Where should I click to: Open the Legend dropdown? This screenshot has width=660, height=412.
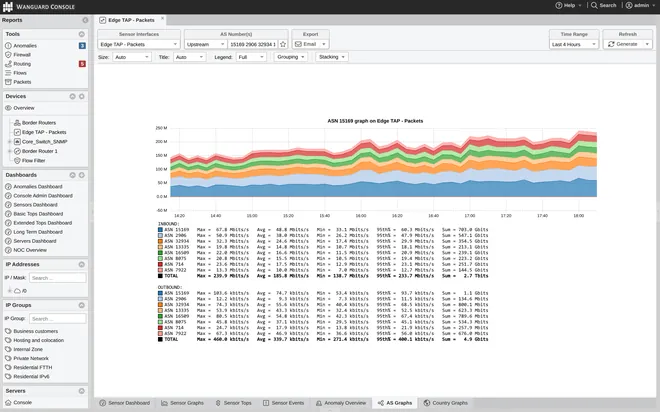coord(251,57)
